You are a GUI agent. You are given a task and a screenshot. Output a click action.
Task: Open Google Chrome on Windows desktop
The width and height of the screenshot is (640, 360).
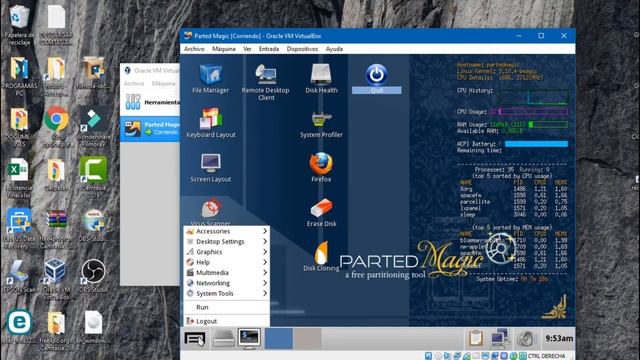tap(56, 119)
